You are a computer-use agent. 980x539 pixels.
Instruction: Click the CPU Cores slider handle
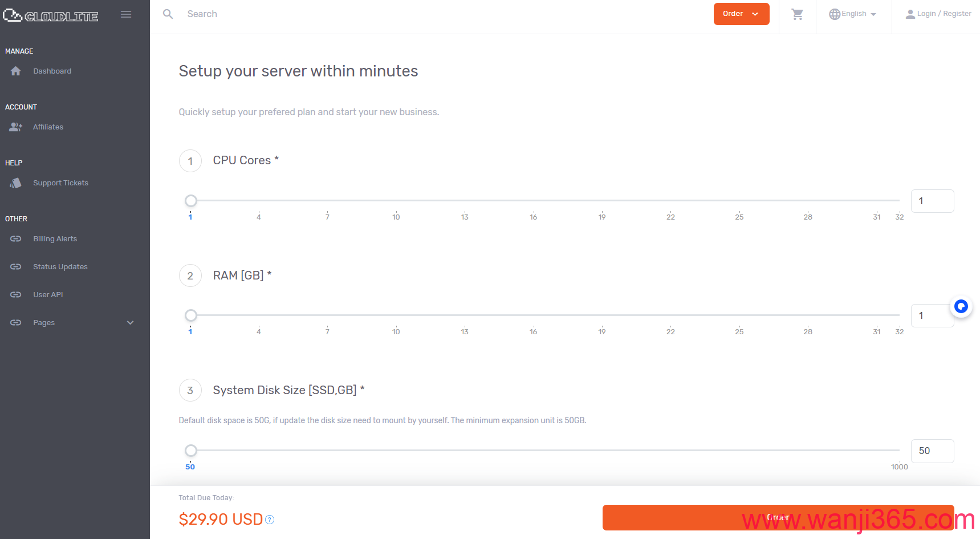(191, 201)
